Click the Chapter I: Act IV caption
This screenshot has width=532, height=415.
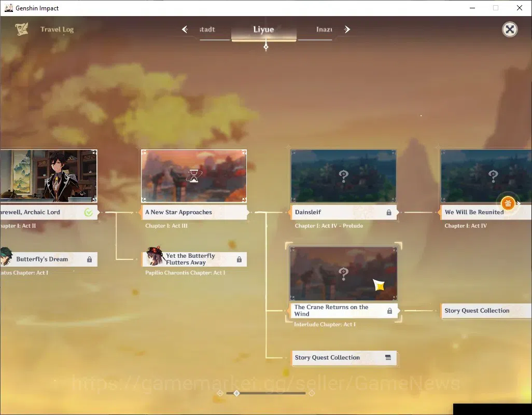[466, 226]
